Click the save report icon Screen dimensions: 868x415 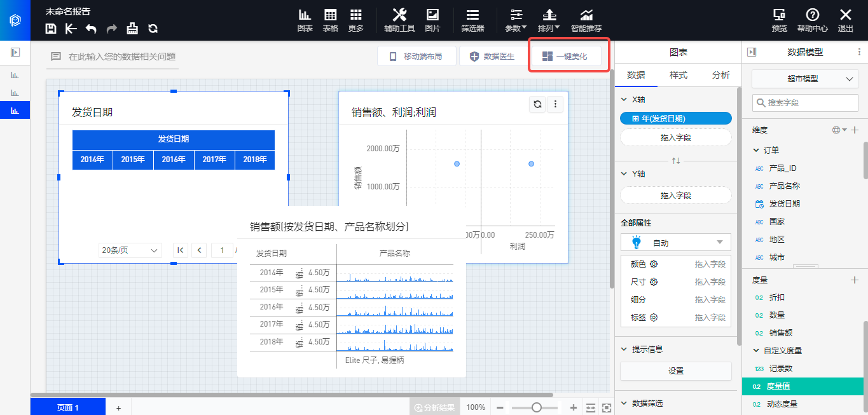pyautogui.click(x=52, y=29)
